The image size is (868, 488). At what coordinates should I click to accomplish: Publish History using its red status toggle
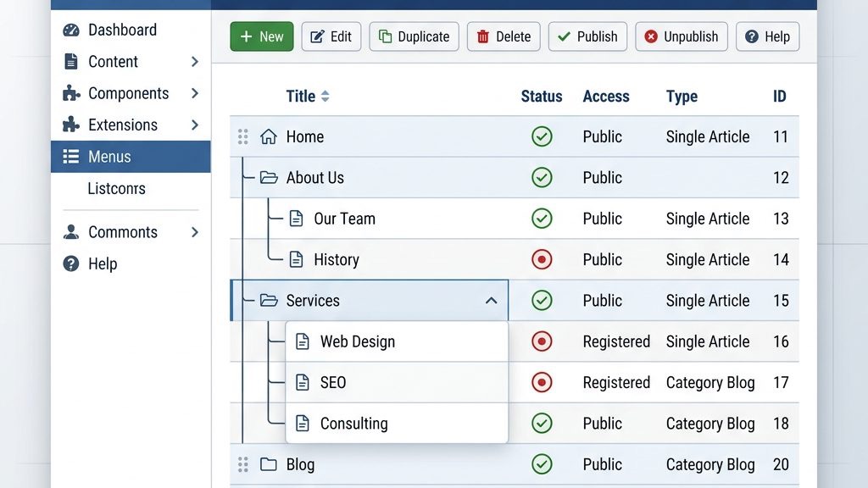(542, 259)
